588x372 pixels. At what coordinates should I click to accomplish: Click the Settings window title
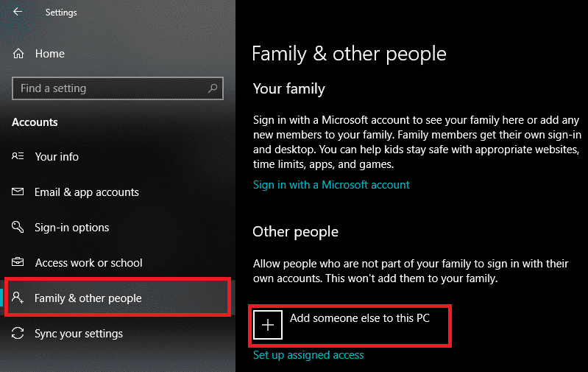point(61,13)
